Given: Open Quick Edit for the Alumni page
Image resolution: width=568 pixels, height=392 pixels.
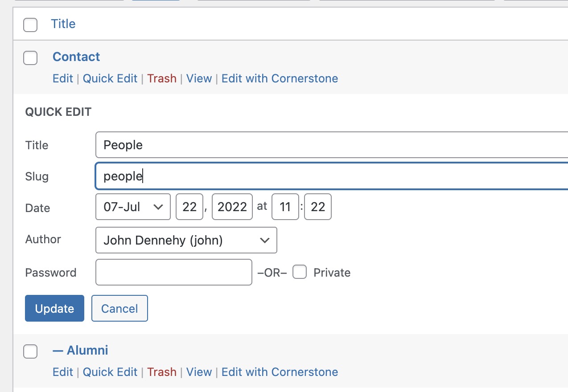Looking at the screenshot, I should (110, 372).
